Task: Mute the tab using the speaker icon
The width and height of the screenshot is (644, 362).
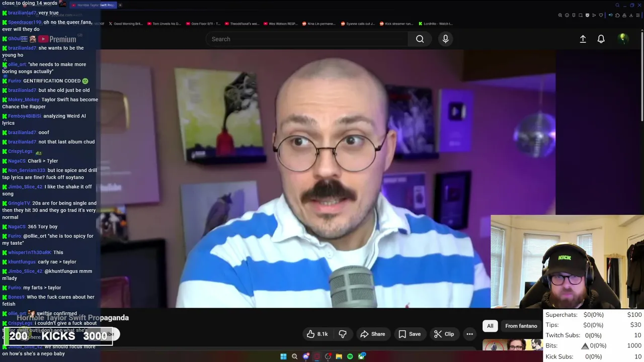Action: click(611, 15)
